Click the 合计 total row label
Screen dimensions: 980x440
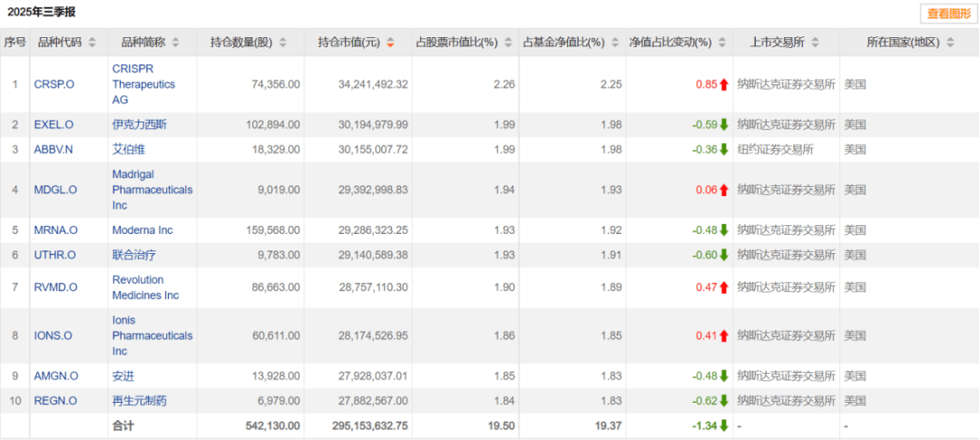(123, 425)
